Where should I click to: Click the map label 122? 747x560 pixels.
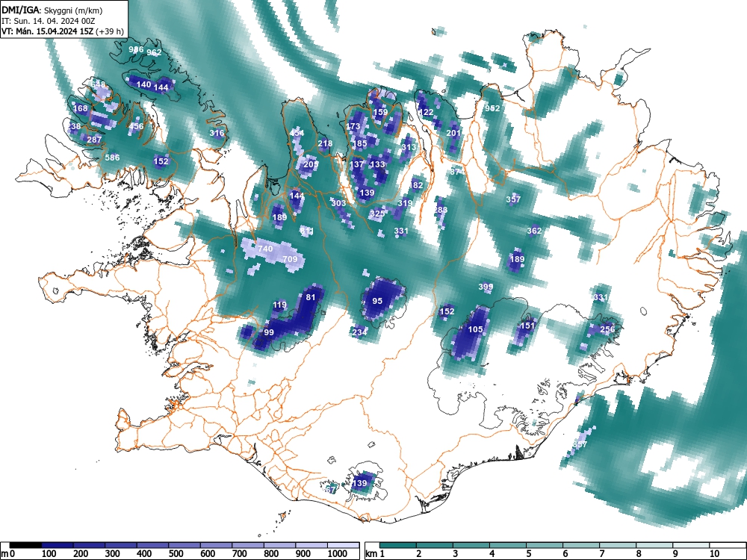click(426, 113)
